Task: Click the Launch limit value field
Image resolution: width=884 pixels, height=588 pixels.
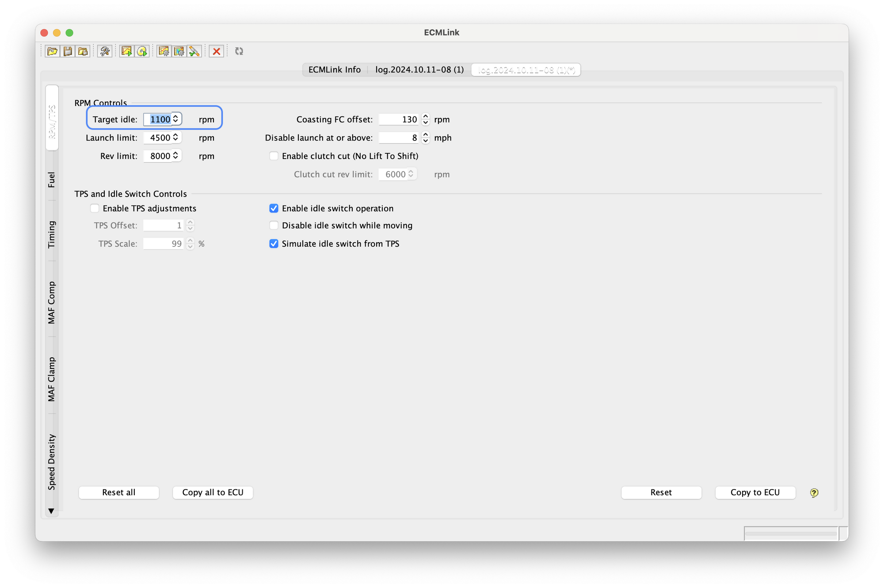Action: (158, 137)
